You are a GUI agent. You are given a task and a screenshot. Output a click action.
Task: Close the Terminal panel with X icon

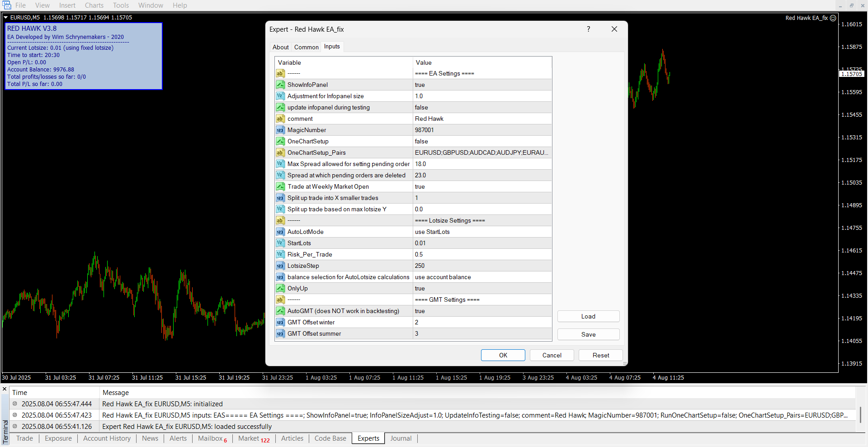(5, 389)
